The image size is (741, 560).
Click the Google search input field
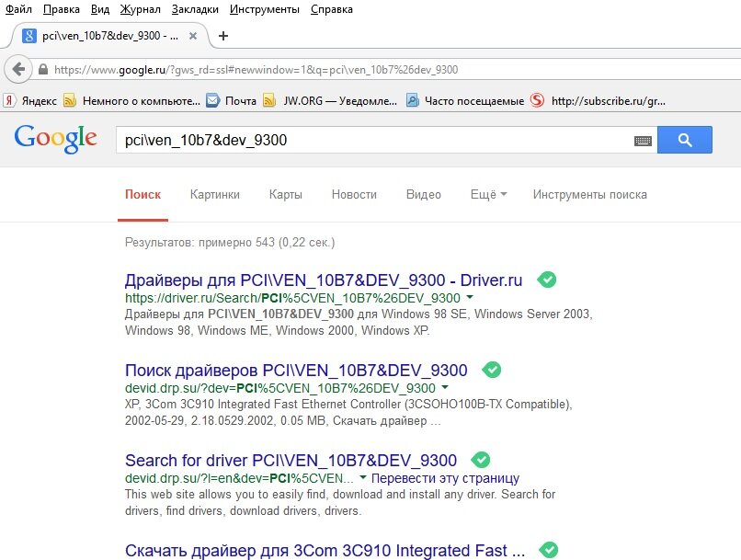(x=373, y=140)
